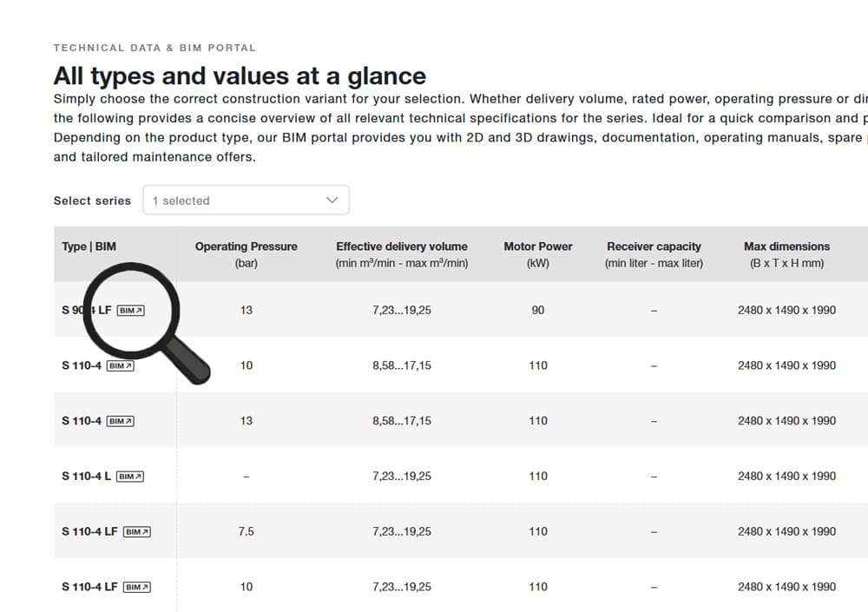868x612 pixels.
Task: Expand the series dropdown chevron arrow
Action: tap(332, 200)
